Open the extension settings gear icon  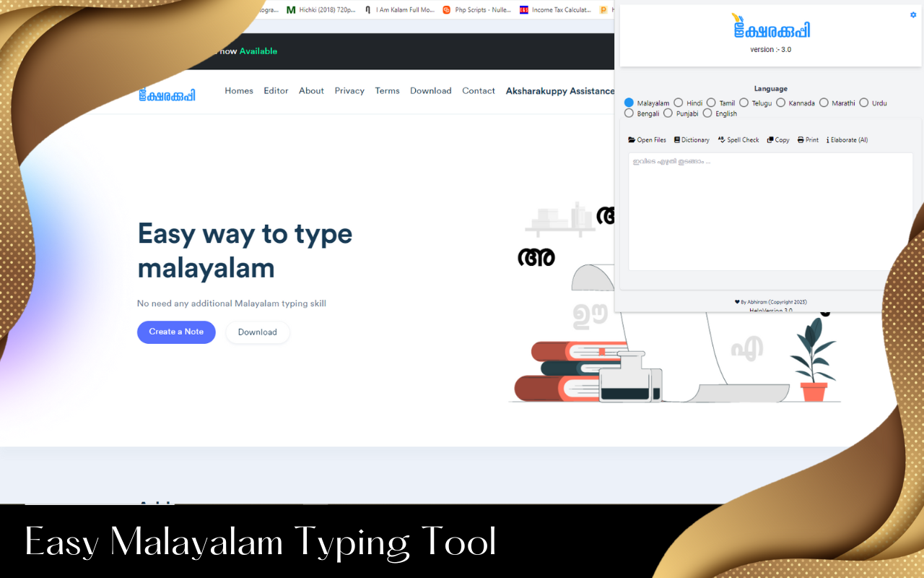pyautogui.click(x=913, y=14)
